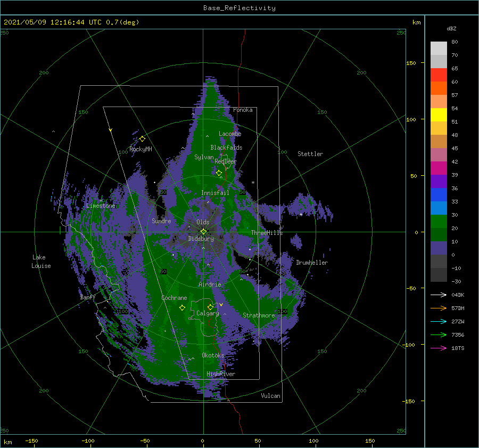Viewport: 479px width, 448px height.
Task: Click the cyan 27ZW arrow in legend
Action: (439, 321)
